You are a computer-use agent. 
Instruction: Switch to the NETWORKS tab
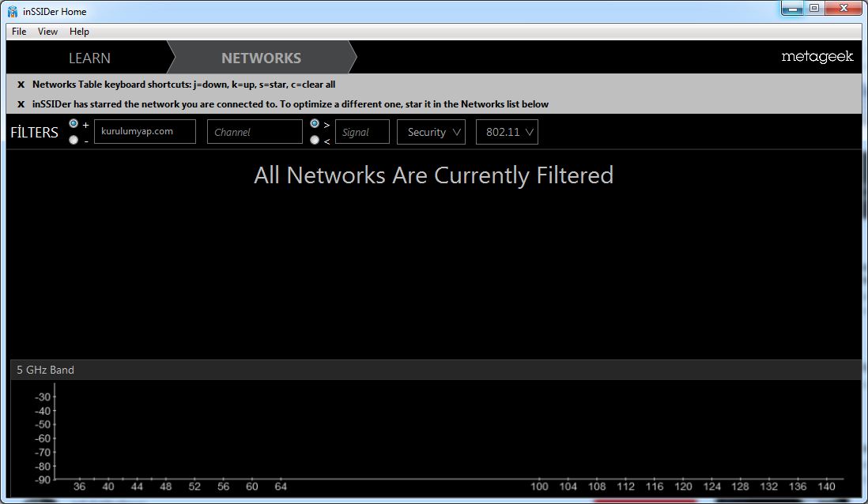tap(262, 58)
